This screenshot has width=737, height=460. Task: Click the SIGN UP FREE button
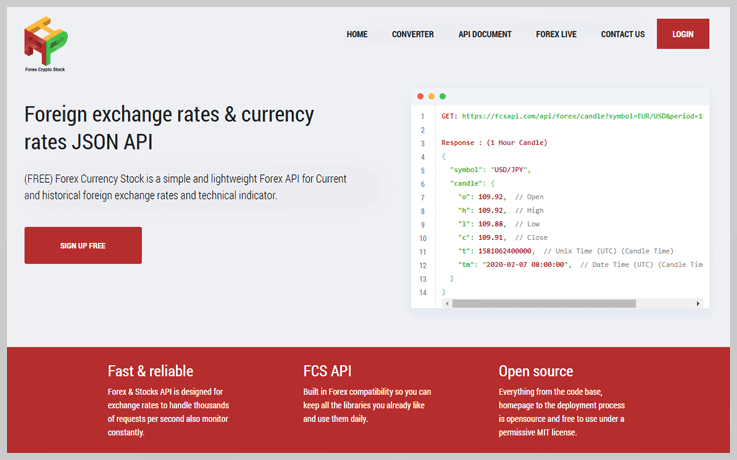83,245
